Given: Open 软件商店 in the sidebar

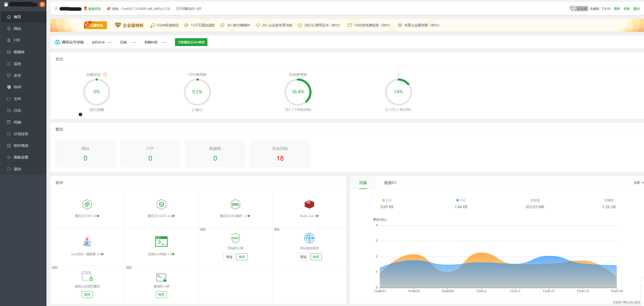Looking at the screenshot, I should (21, 146).
